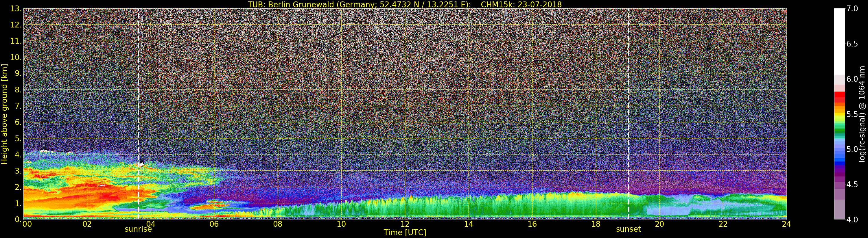Click the time axis tick label '20'
Image resolution: width=868 pixels, height=238 pixels.
click(x=659, y=224)
